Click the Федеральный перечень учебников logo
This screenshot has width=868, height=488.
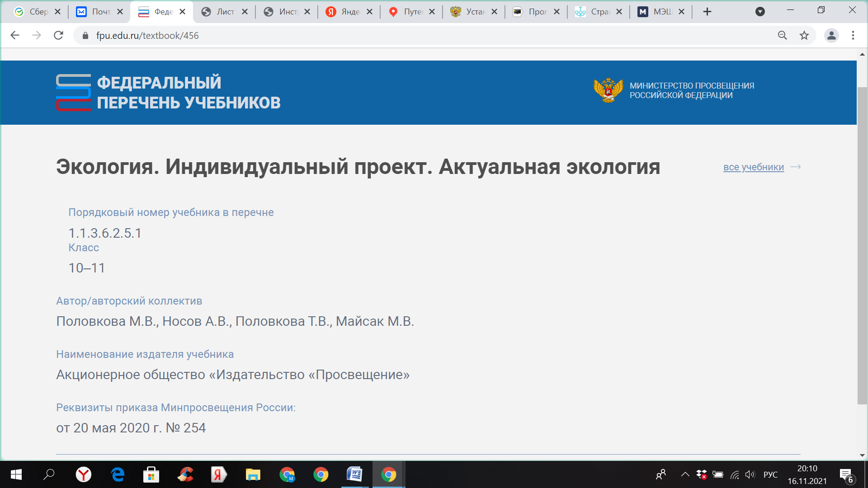coord(168,93)
